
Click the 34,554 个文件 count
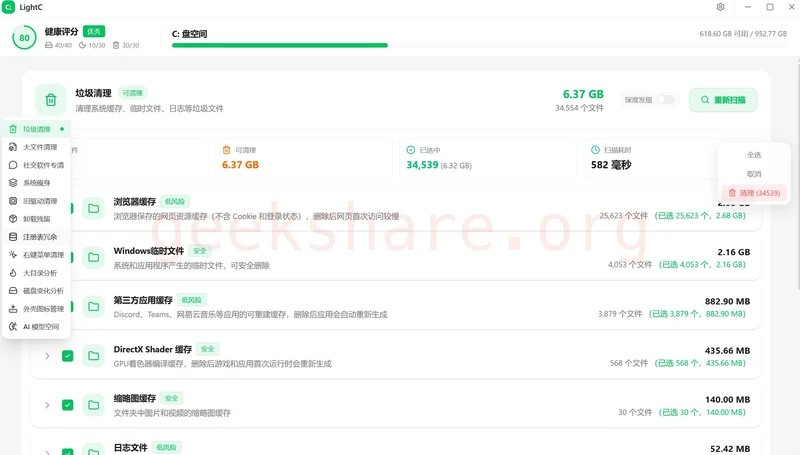pos(580,108)
